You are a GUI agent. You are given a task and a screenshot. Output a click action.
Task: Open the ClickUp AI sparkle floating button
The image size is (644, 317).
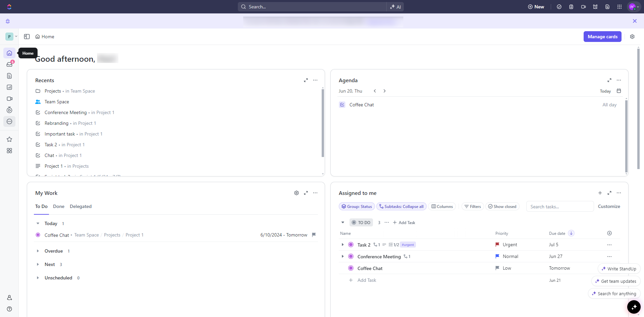tap(634, 307)
